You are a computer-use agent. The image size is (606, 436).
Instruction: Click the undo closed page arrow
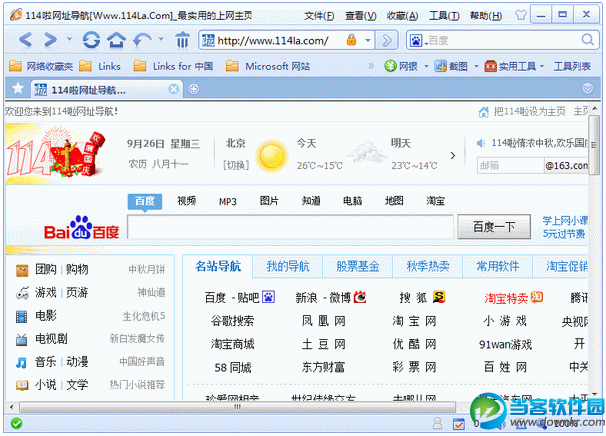[x=142, y=40]
